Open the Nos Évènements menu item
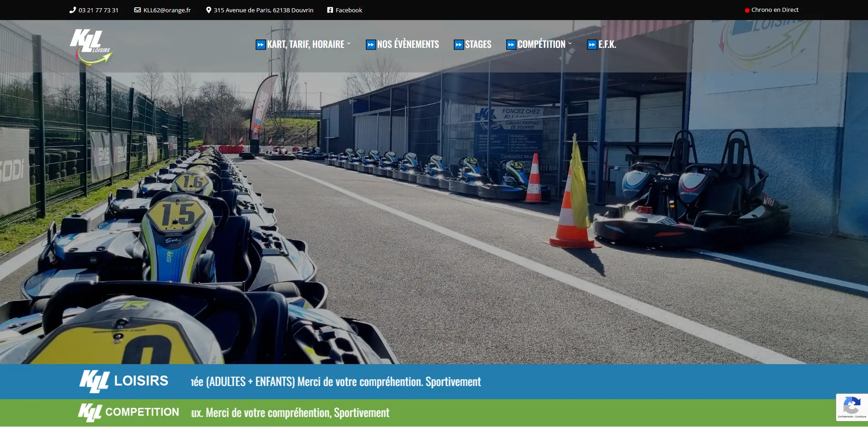868x427 pixels. tap(408, 45)
